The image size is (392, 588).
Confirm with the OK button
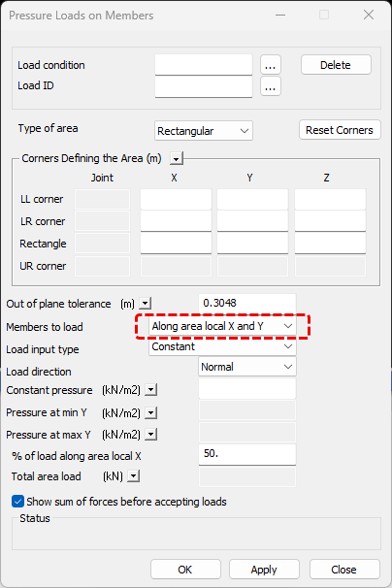tap(185, 570)
